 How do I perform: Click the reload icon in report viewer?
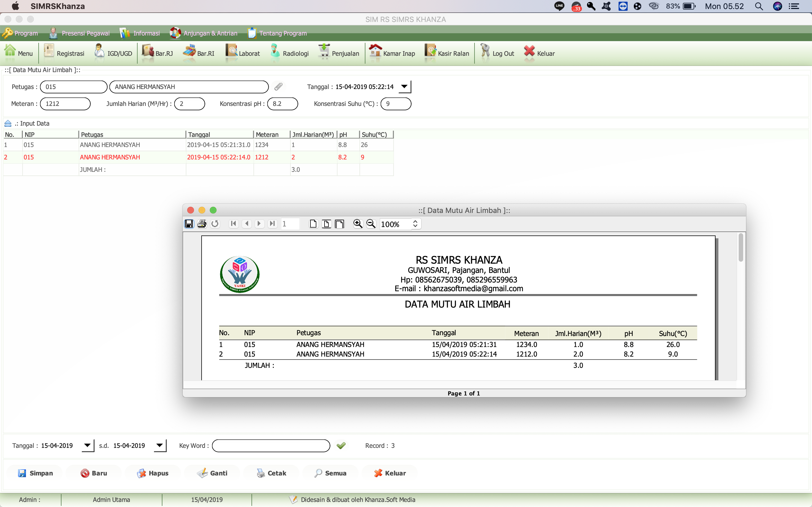[215, 224]
